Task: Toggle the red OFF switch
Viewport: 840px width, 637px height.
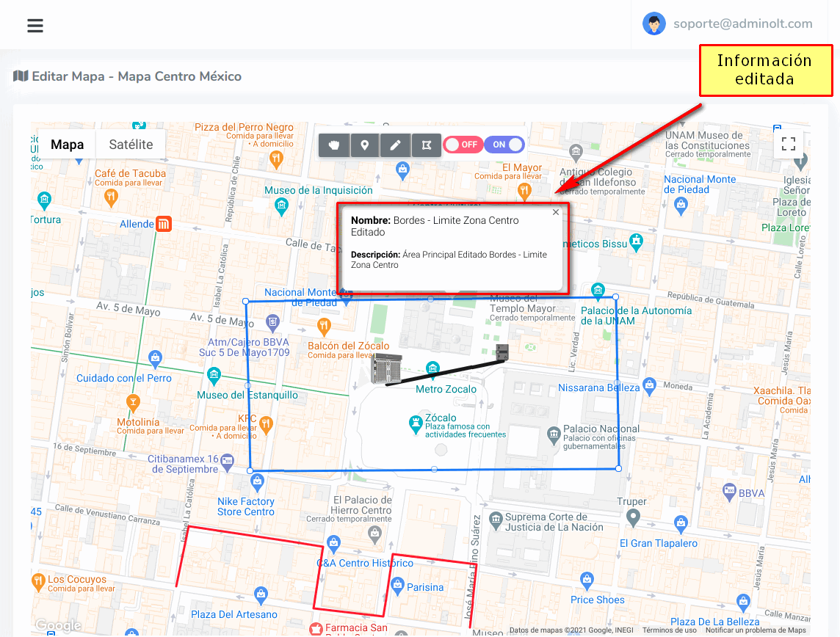Action: tap(463, 145)
